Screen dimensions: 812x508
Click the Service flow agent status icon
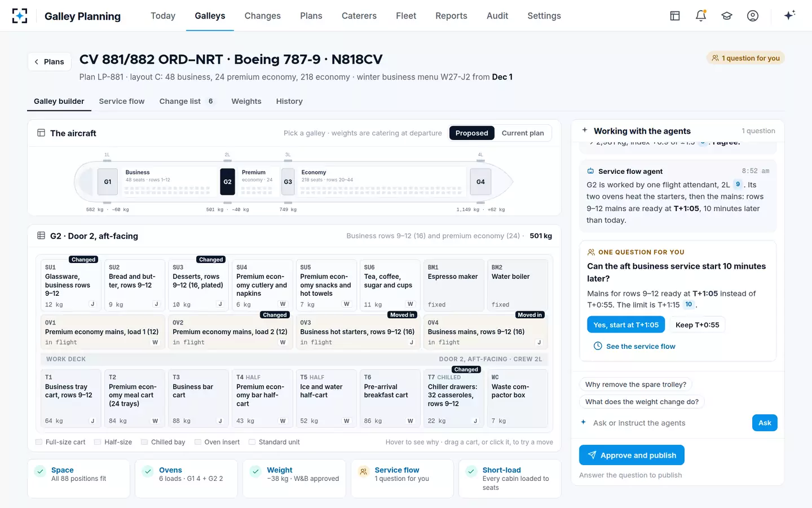(x=364, y=471)
